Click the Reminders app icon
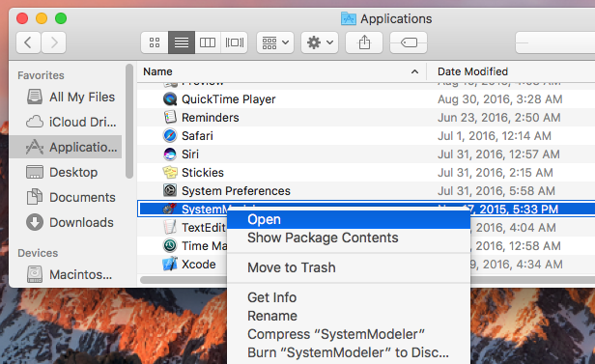The image size is (595, 364). [x=170, y=117]
